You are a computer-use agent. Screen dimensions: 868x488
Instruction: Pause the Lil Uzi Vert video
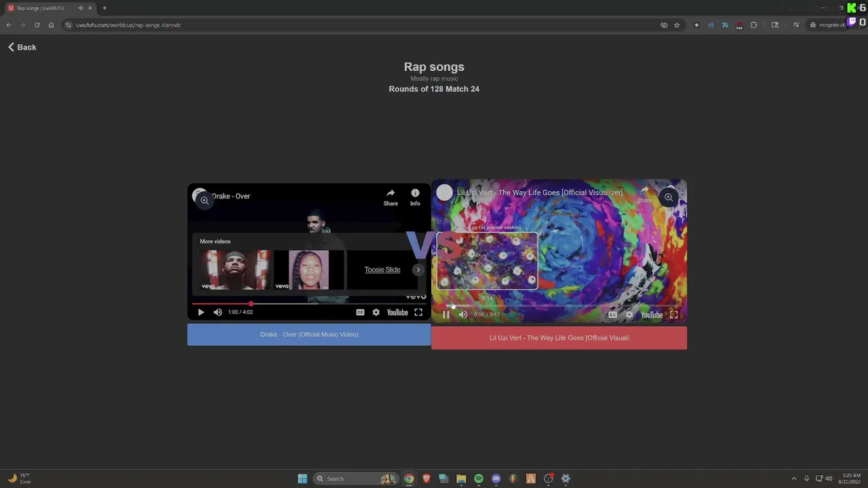pyautogui.click(x=446, y=314)
